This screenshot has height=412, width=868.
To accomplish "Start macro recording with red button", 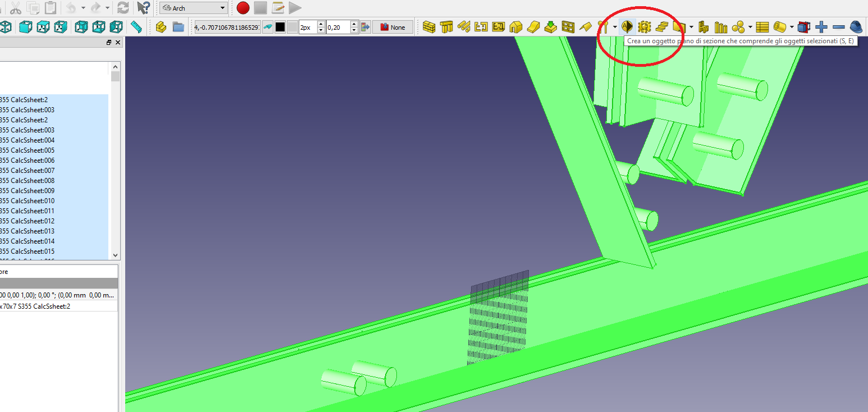I will pyautogui.click(x=243, y=8).
